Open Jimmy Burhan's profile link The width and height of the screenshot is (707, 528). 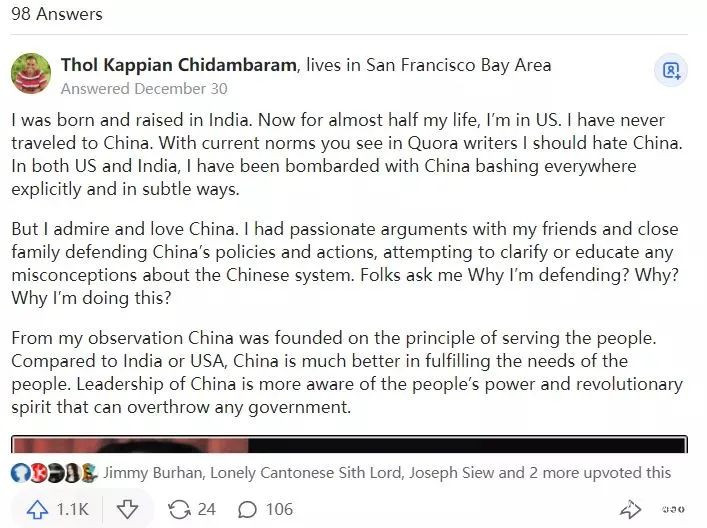(x=151, y=472)
